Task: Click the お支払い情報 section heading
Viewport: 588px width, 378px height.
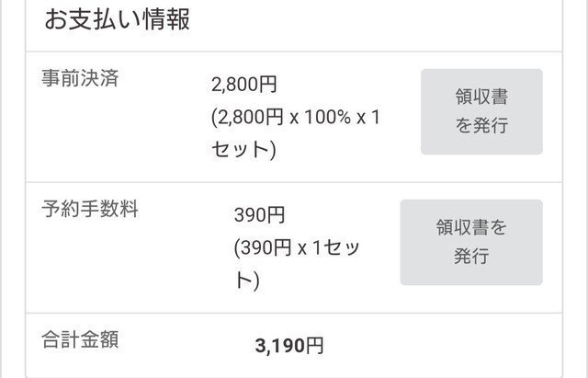Action: click(118, 19)
